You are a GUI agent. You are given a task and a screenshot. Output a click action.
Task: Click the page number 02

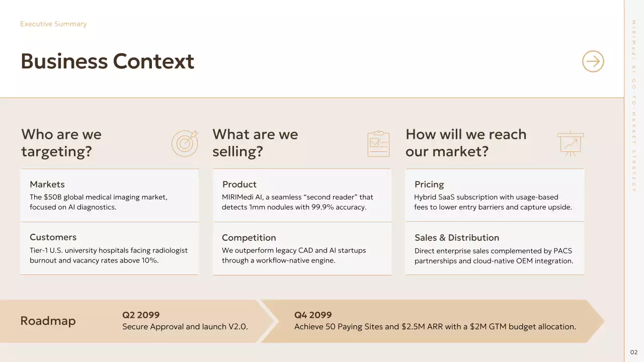[x=634, y=352]
